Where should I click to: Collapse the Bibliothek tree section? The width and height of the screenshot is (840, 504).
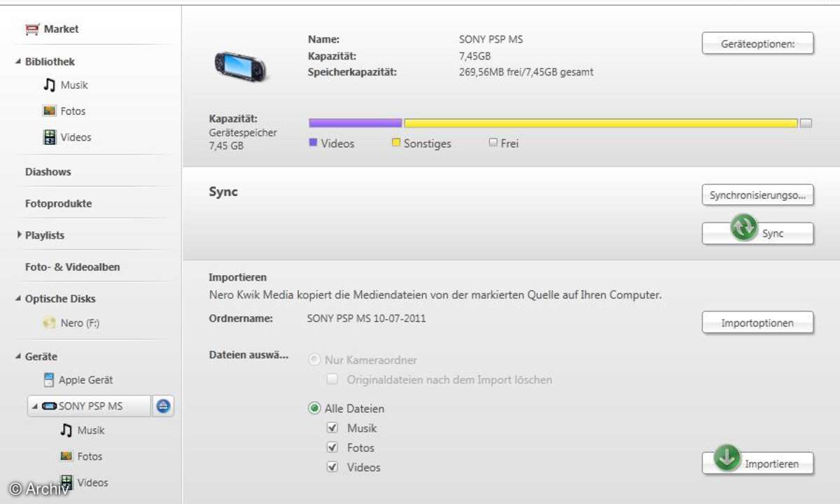[18, 62]
